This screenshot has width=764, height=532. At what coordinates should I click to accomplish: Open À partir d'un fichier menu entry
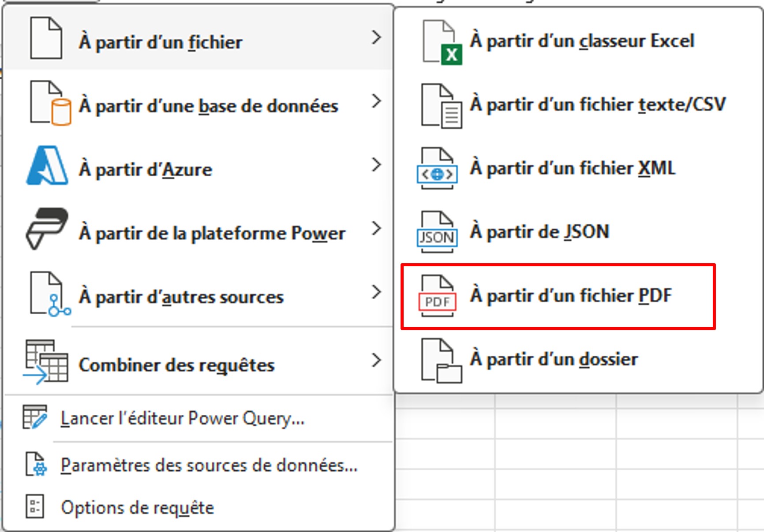[198, 39]
